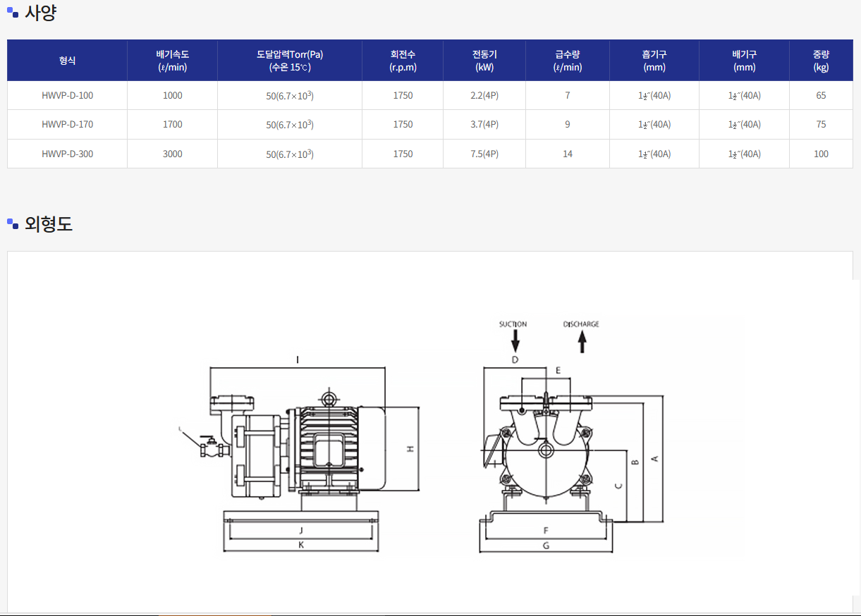Screen dimensions: 861x616
Task: Click dimension label K below side view
Action: (301, 545)
